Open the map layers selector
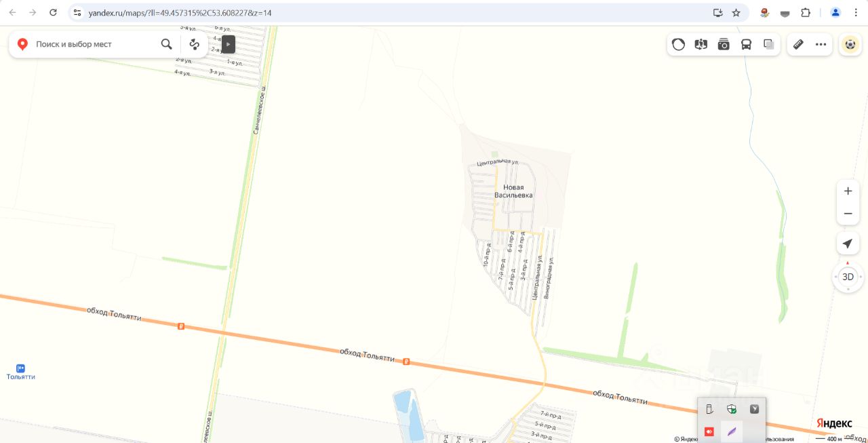The image size is (868, 443). 768,44
